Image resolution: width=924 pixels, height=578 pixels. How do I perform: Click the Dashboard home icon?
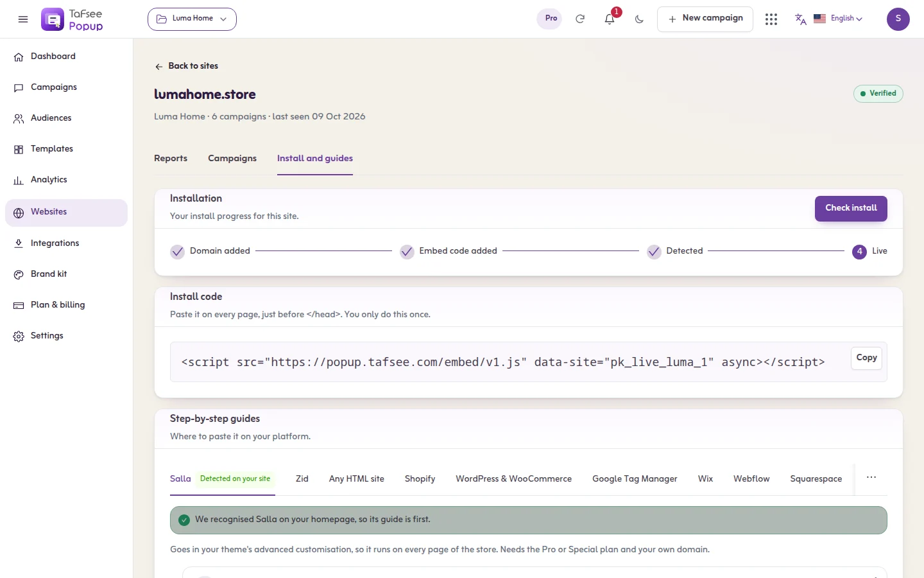[19, 57]
